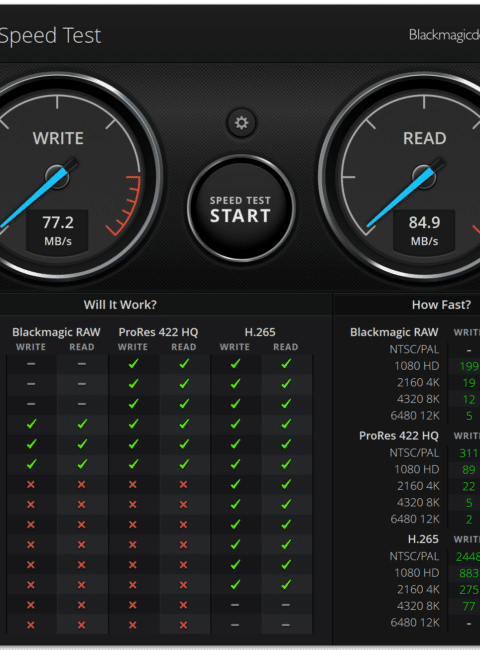Click the ProRes 422 HQ section title in How Fast
Screen dimensions: 480x650
pos(399,436)
